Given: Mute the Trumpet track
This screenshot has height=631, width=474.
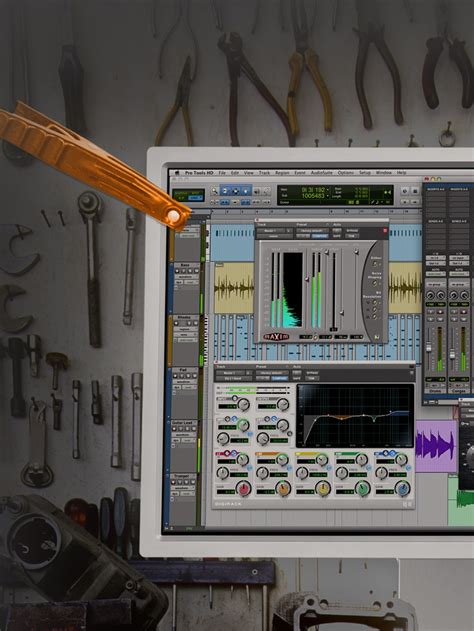Looking at the screenshot, I should [195, 482].
